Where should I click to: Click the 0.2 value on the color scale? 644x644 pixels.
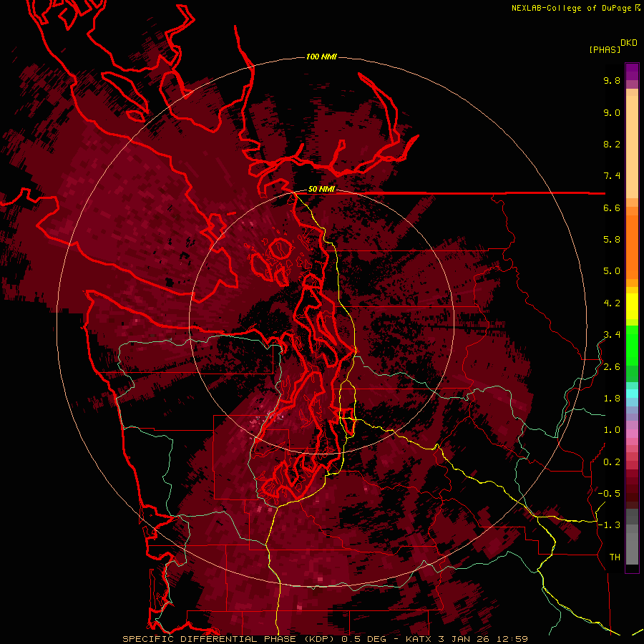pos(612,462)
